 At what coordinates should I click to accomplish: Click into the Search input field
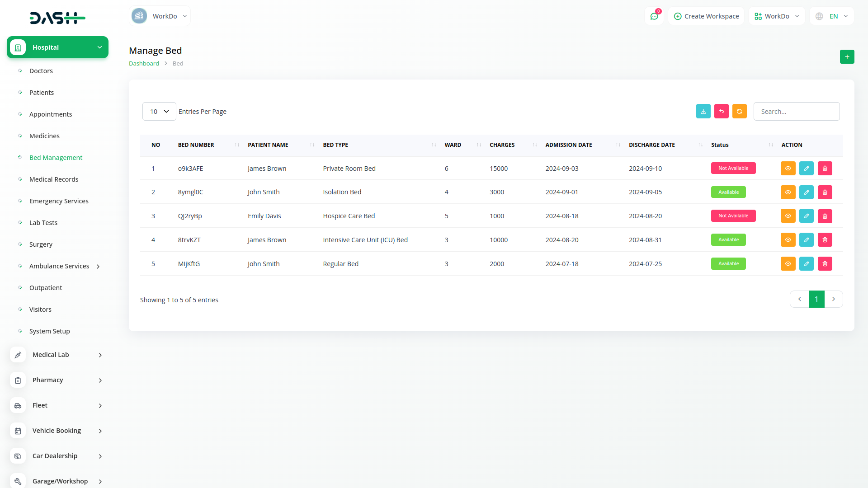(x=796, y=111)
